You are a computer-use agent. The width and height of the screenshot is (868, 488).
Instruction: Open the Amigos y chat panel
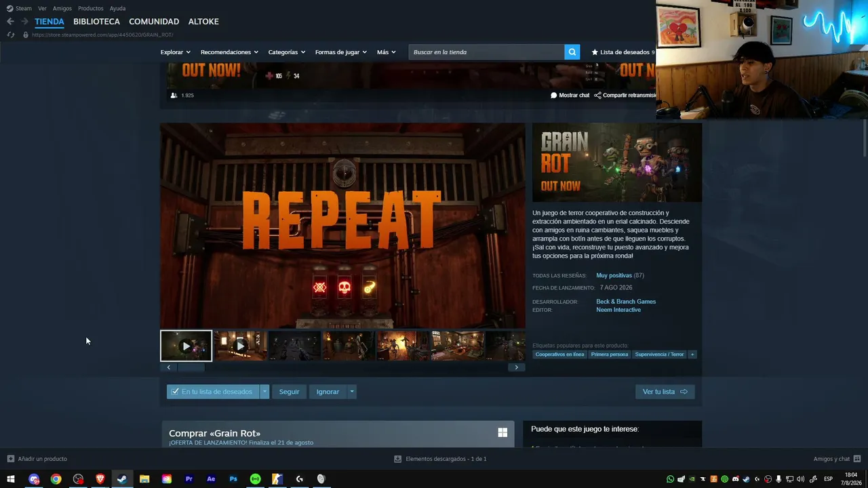[837, 459]
